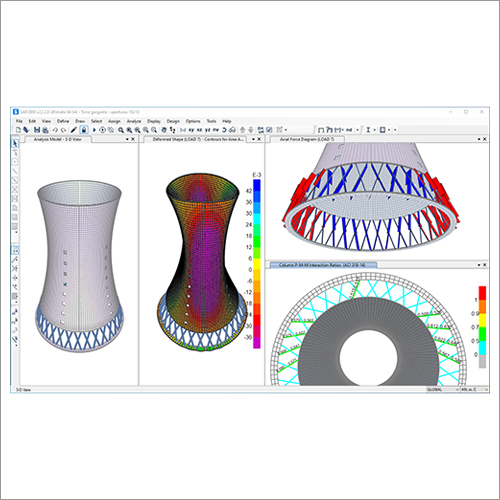Open the GLOBAL coordinate system dropdown
The height and width of the screenshot is (500, 500).
(x=443, y=389)
